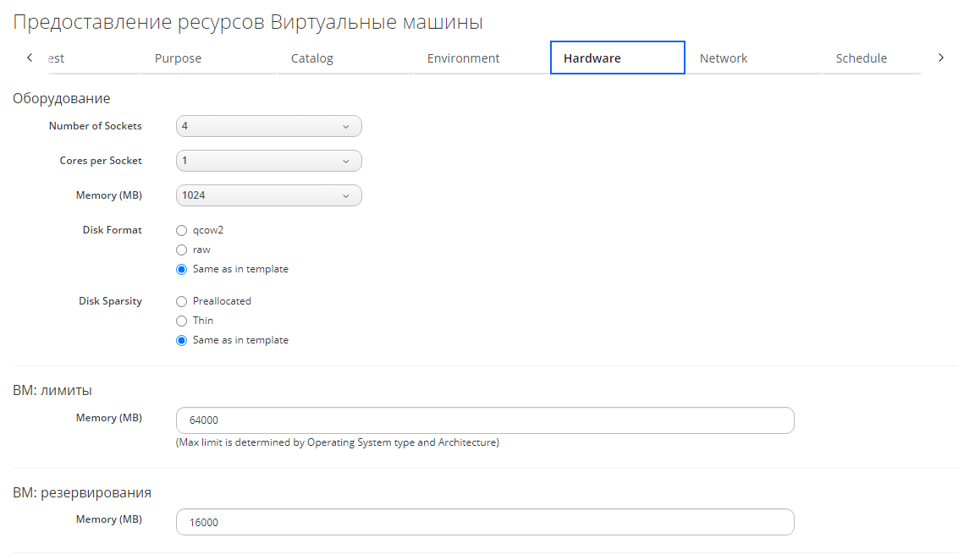Select Thin disk sparsity
Viewport: 969px width, 560px height.
pos(181,321)
